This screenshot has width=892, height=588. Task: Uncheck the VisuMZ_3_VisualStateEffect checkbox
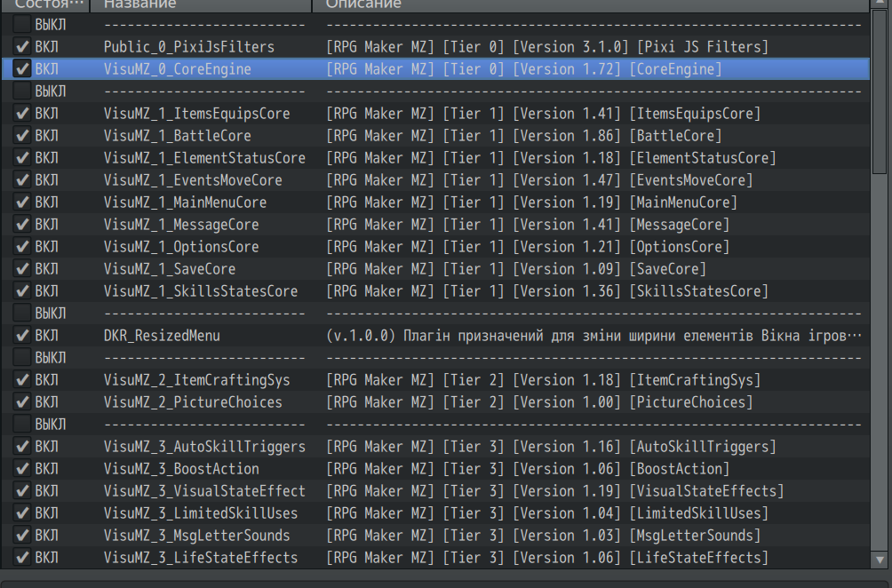(22, 491)
